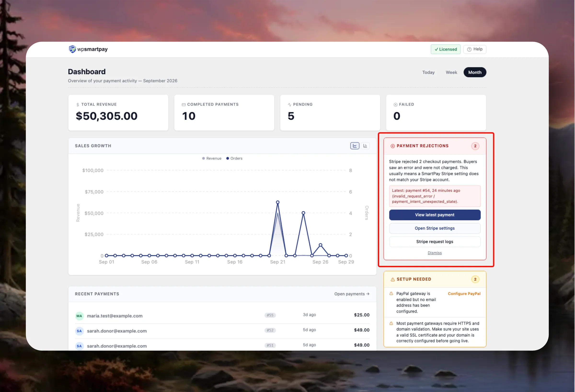
Task: Click the pulse icon beside Pending
Action: (x=289, y=105)
